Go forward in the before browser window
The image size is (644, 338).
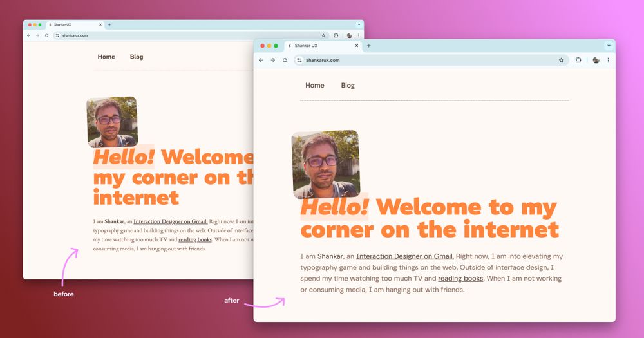tap(37, 35)
